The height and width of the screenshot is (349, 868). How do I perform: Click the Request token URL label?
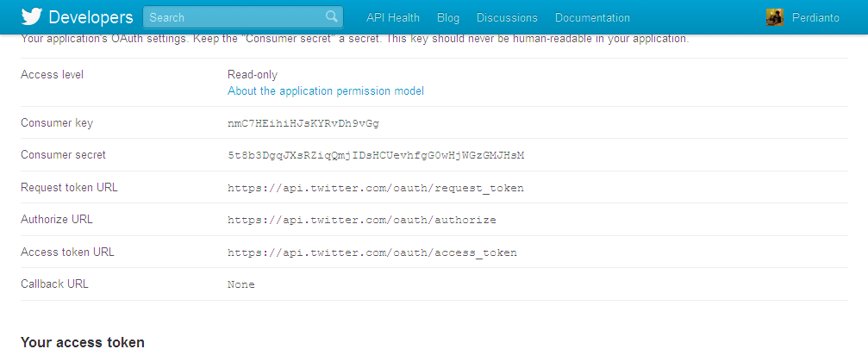tap(69, 188)
